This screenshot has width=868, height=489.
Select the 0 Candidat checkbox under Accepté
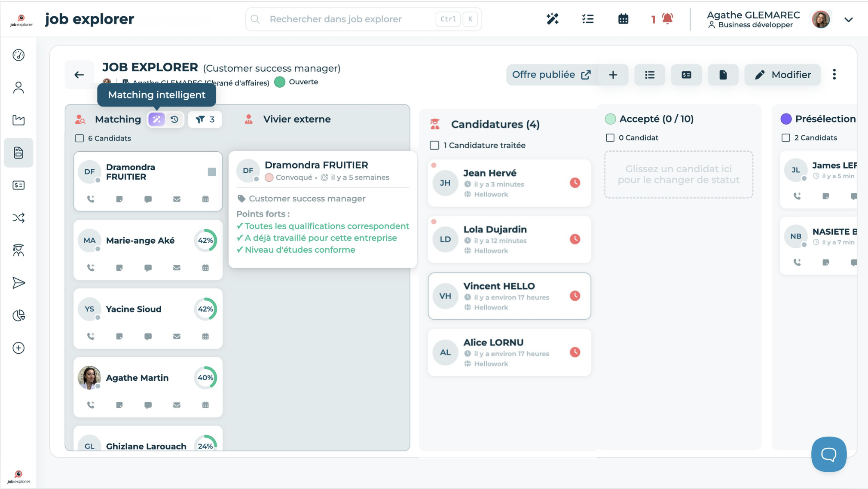click(x=610, y=138)
